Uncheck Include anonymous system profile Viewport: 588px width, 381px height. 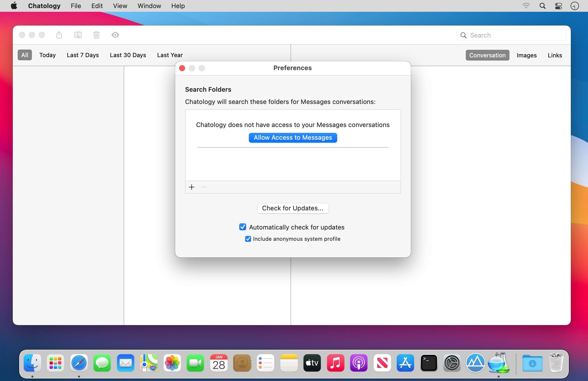click(248, 239)
